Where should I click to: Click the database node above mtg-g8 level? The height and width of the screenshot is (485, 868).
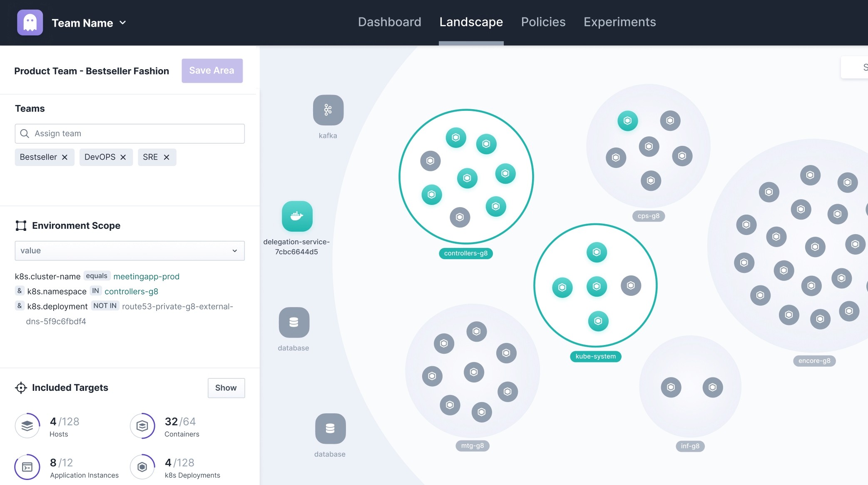pyautogui.click(x=294, y=322)
